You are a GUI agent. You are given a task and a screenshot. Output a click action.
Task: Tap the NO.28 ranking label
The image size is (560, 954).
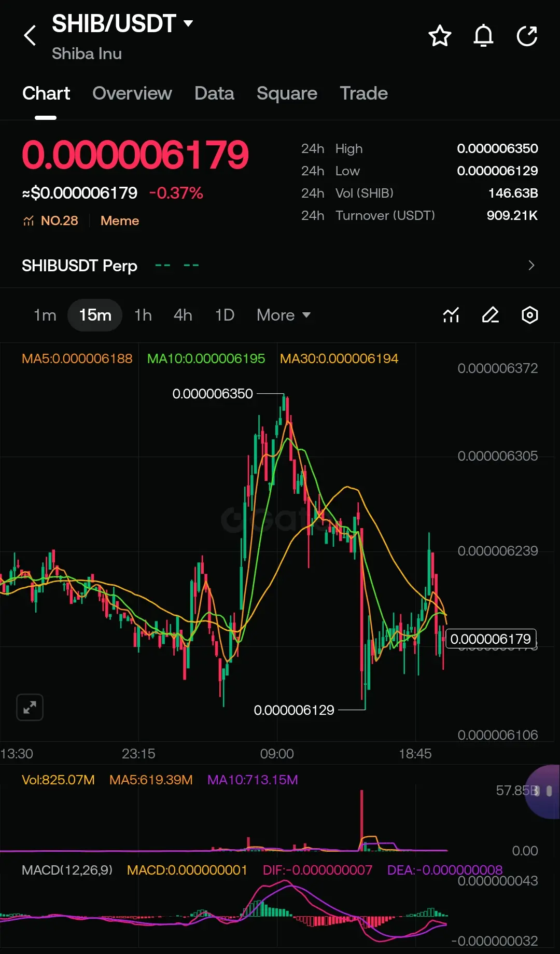(60, 221)
